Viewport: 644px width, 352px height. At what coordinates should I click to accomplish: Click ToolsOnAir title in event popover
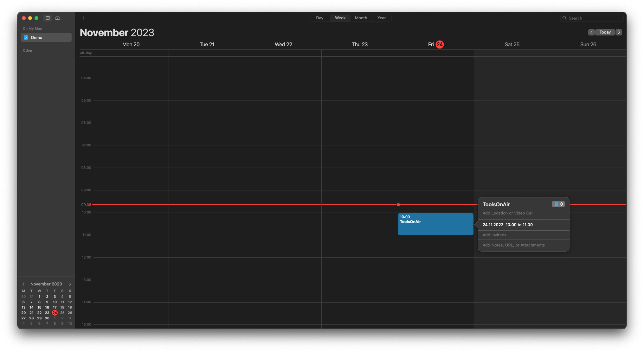[x=496, y=204]
